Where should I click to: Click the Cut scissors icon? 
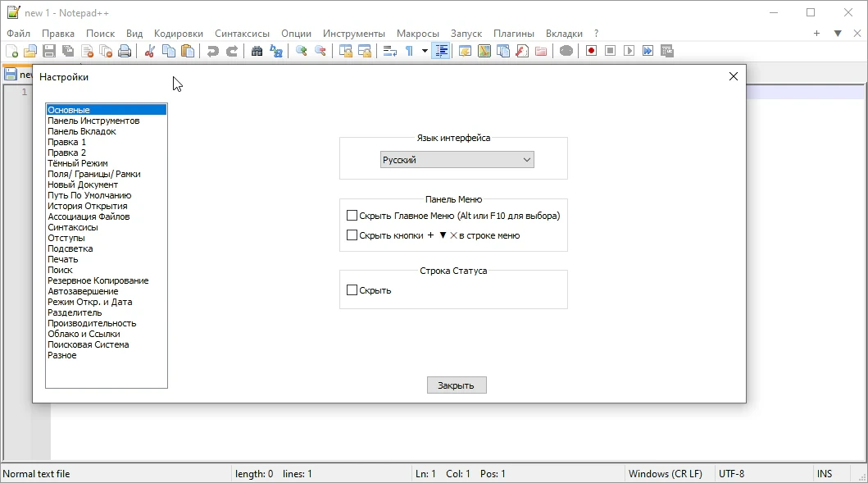[x=149, y=51]
